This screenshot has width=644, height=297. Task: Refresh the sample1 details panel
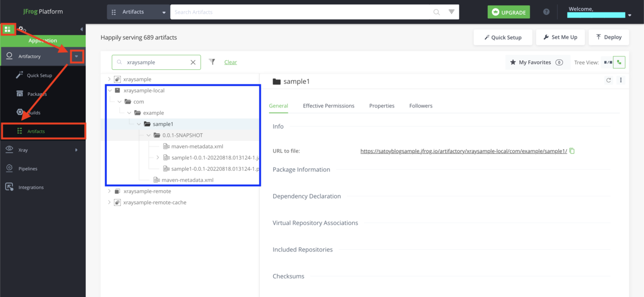click(609, 81)
